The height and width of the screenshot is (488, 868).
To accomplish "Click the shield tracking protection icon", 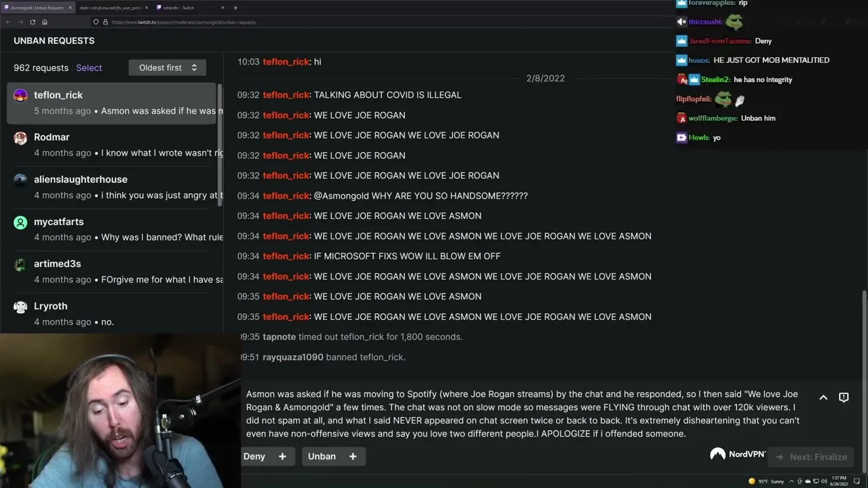I will [x=96, y=22].
